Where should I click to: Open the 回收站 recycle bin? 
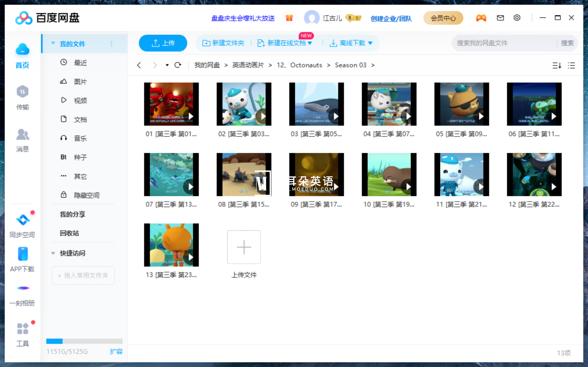click(69, 233)
